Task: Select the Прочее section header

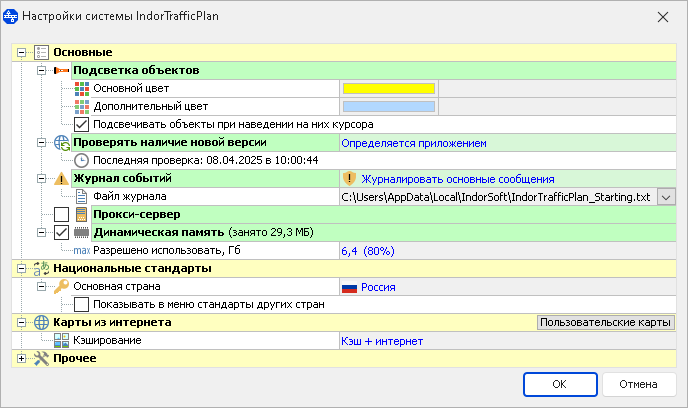Action: coord(344,358)
